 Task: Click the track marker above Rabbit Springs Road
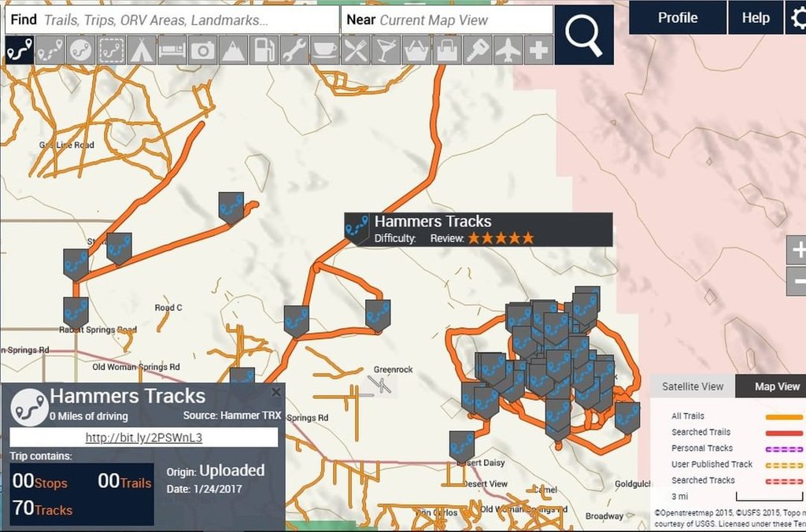[76, 313]
